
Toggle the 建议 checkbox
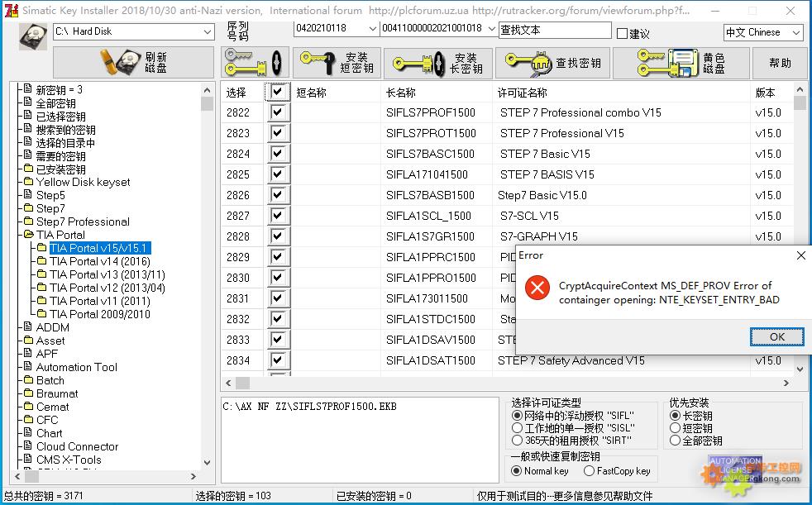pos(623,34)
